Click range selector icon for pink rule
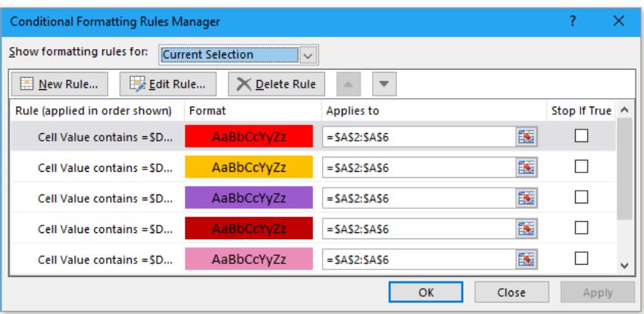The height and width of the screenshot is (314, 644). (525, 258)
